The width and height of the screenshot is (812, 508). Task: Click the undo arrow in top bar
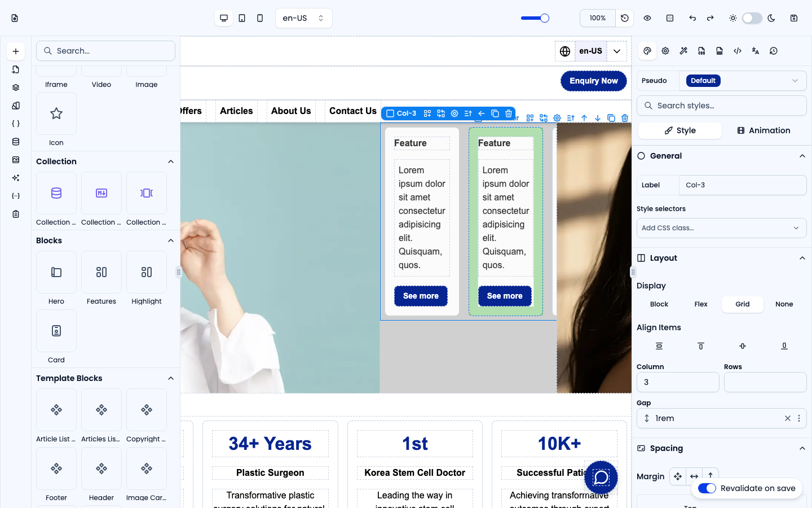coord(692,18)
